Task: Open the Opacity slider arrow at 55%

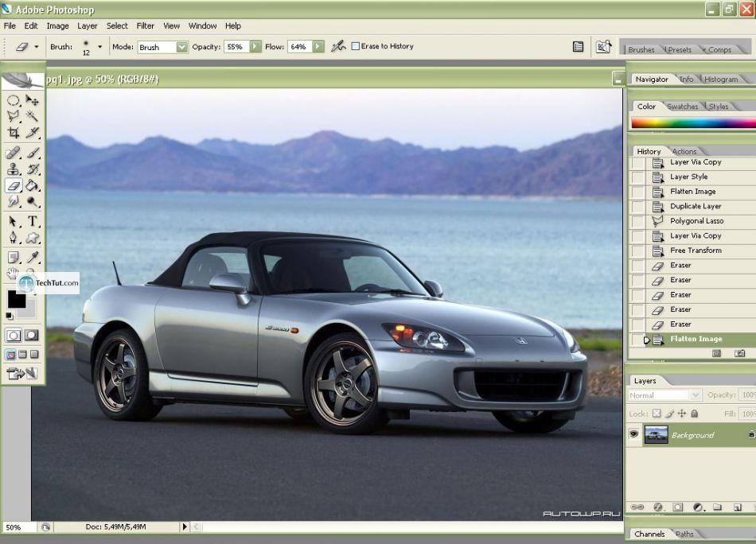Action: pyautogui.click(x=255, y=47)
